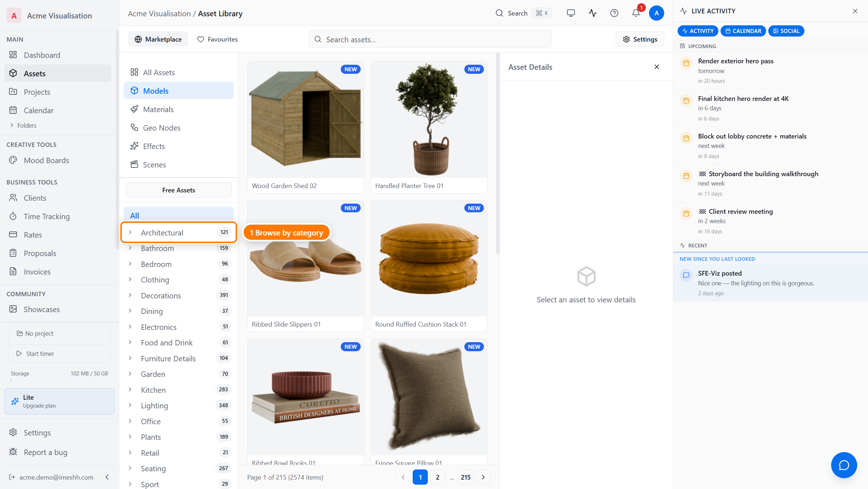Open global Search box
868x489 pixels.
pyautogui.click(x=523, y=13)
